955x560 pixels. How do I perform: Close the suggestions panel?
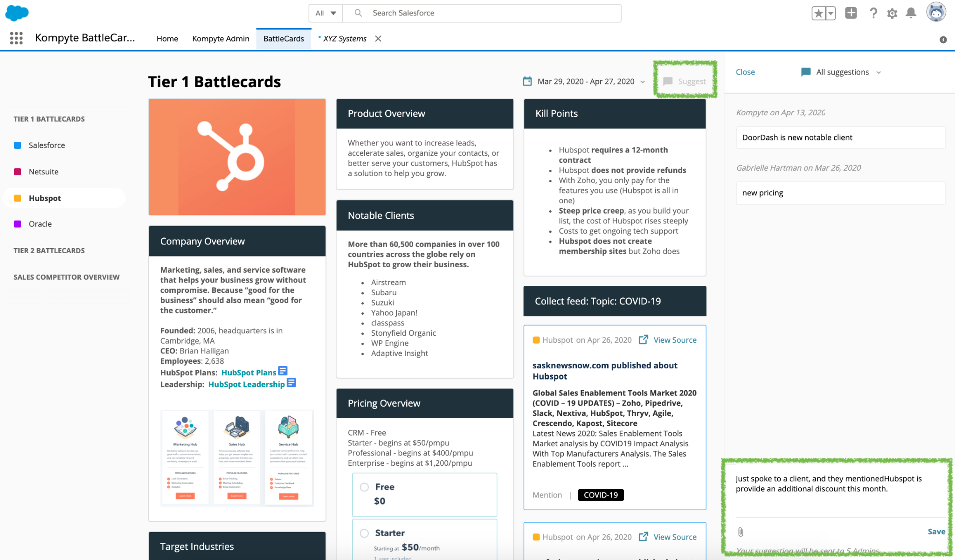745,72
